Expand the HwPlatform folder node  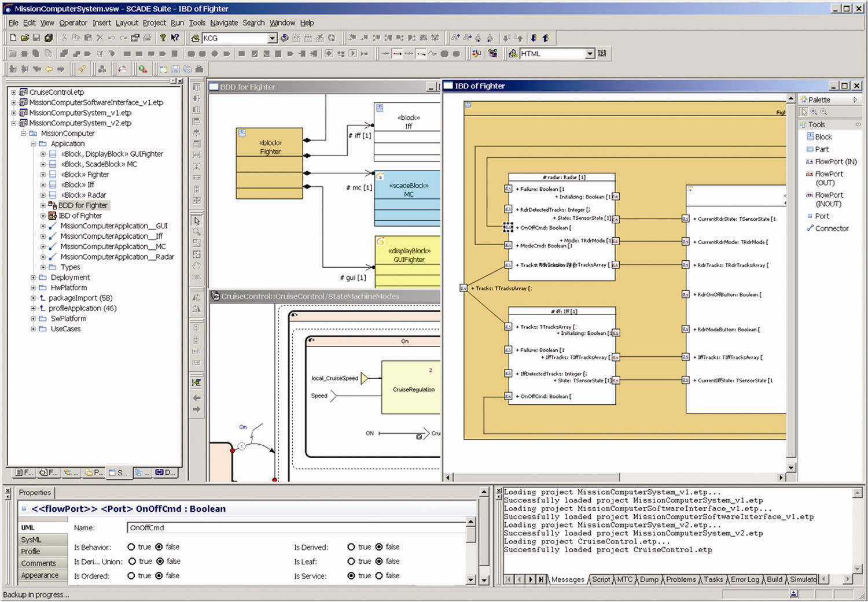[x=34, y=288]
